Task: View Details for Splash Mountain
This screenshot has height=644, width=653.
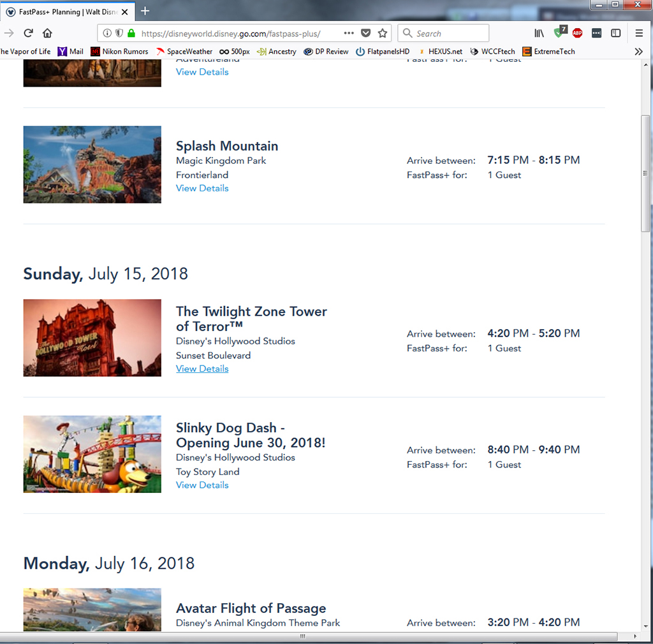Action: click(x=202, y=188)
